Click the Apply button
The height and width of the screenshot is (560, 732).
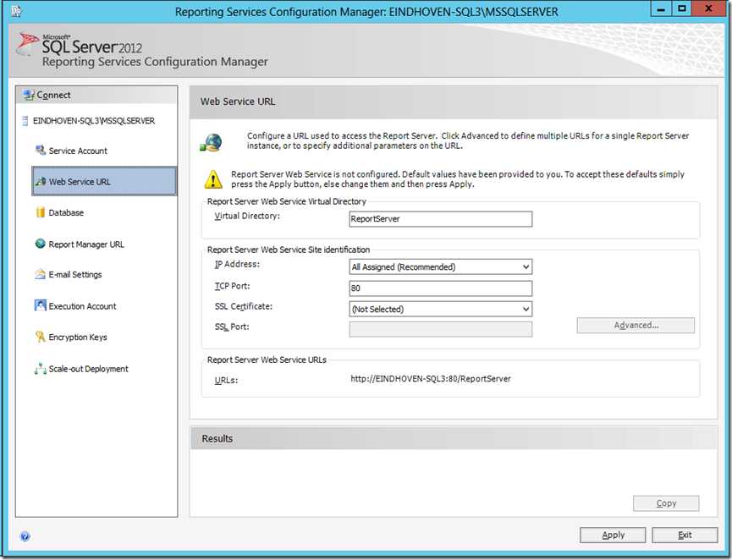(x=613, y=535)
